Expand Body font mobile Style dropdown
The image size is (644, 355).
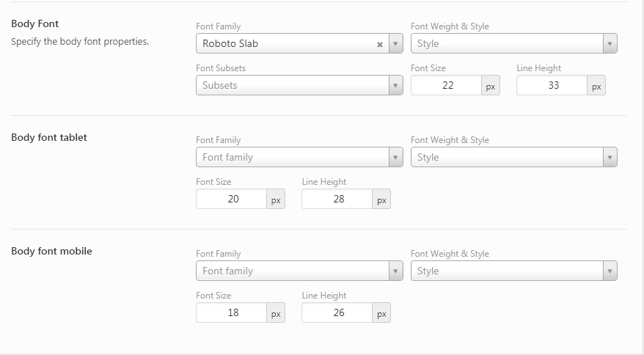point(513,271)
